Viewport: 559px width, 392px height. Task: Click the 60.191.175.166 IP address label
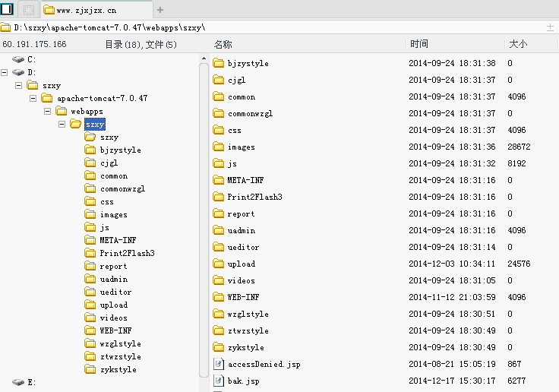(x=34, y=44)
